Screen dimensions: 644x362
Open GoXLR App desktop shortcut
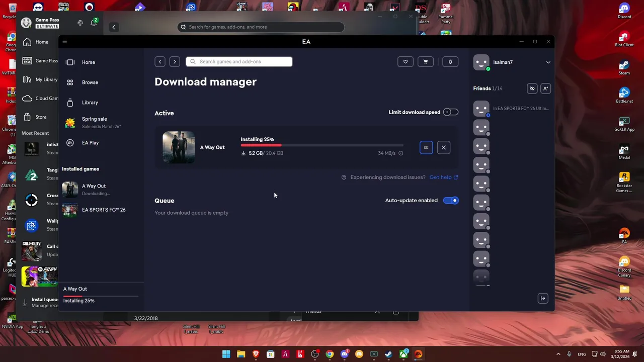624,124
